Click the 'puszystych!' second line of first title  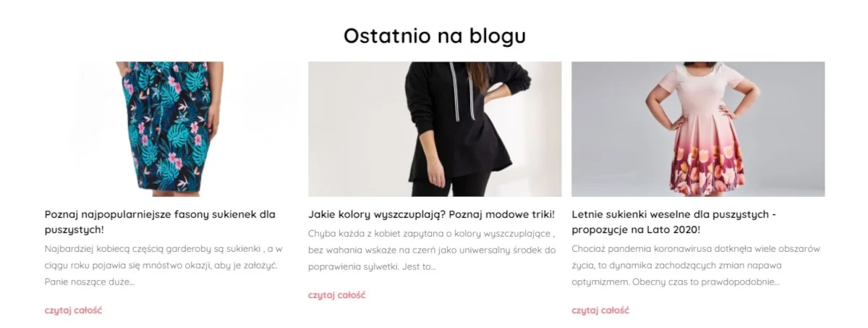(75, 230)
